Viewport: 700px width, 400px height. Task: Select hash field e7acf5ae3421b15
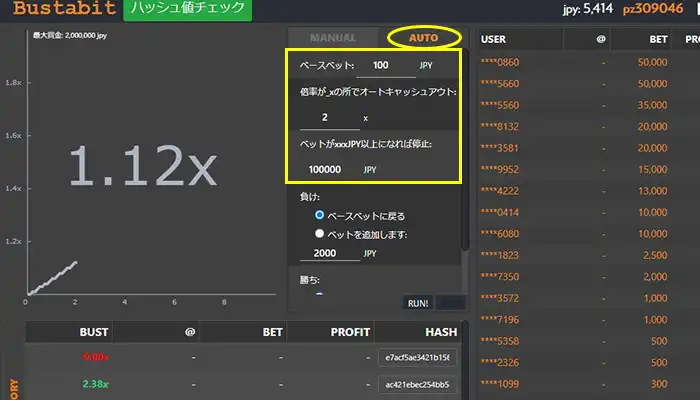click(x=417, y=358)
